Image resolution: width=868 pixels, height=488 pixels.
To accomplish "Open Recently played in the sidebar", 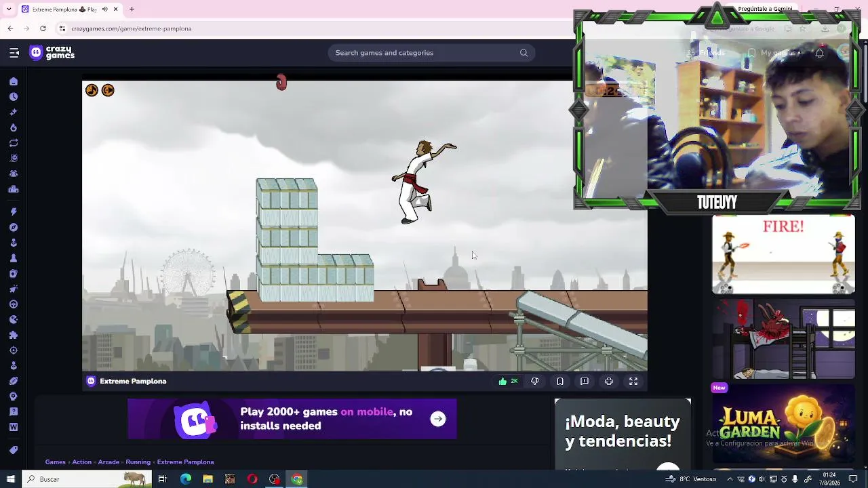I will pyautogui.click(x=14, y=97).
